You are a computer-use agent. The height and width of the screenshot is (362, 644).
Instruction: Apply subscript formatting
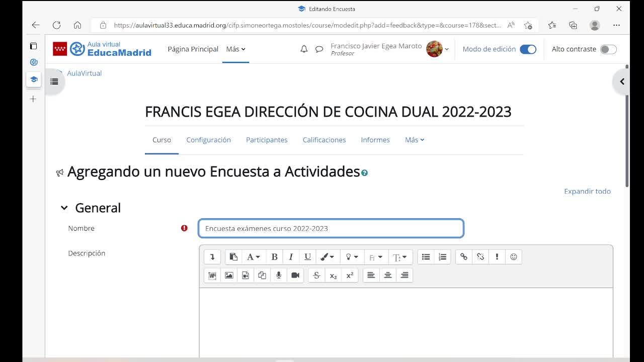333,275
